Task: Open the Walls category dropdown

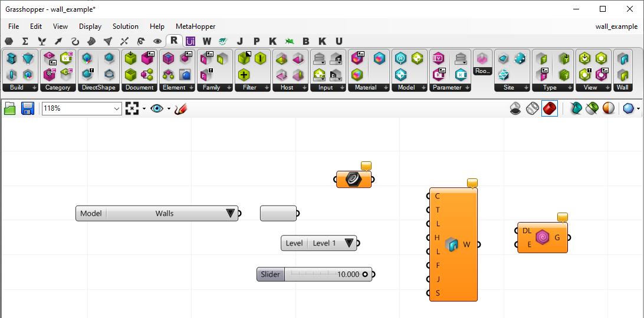Action: [x=231, y=213]
